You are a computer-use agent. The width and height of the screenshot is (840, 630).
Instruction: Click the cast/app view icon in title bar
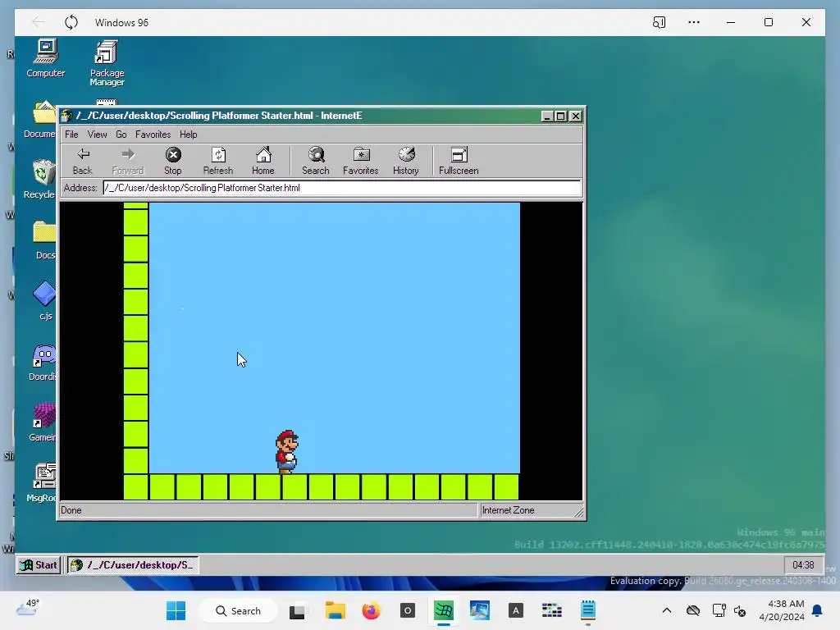pos(659,22)
